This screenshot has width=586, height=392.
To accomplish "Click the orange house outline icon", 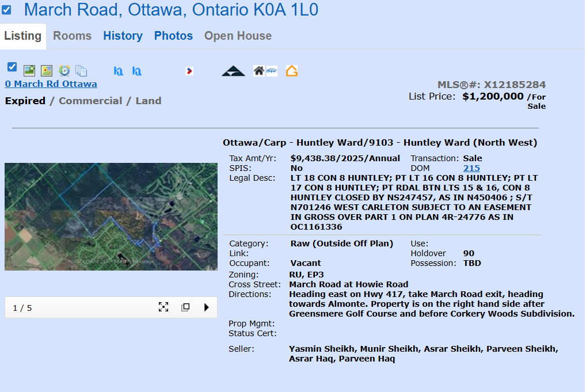I will [x=292, y=71].
